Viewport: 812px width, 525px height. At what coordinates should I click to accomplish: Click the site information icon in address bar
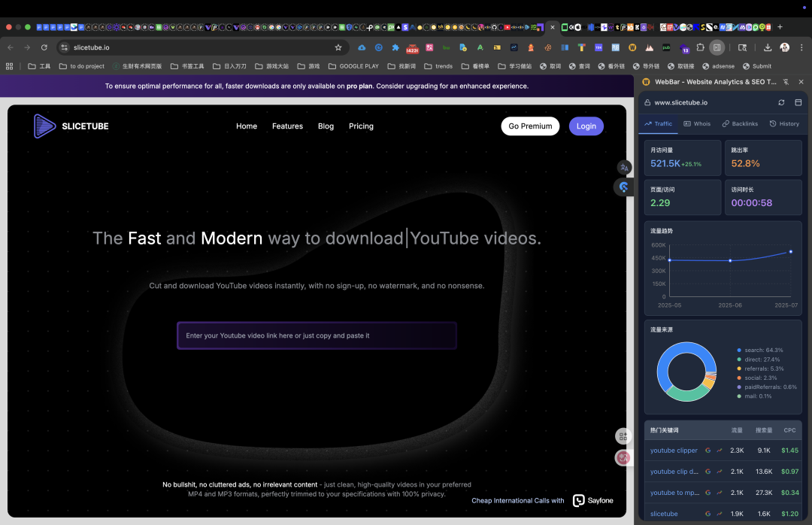pos(64,47)
